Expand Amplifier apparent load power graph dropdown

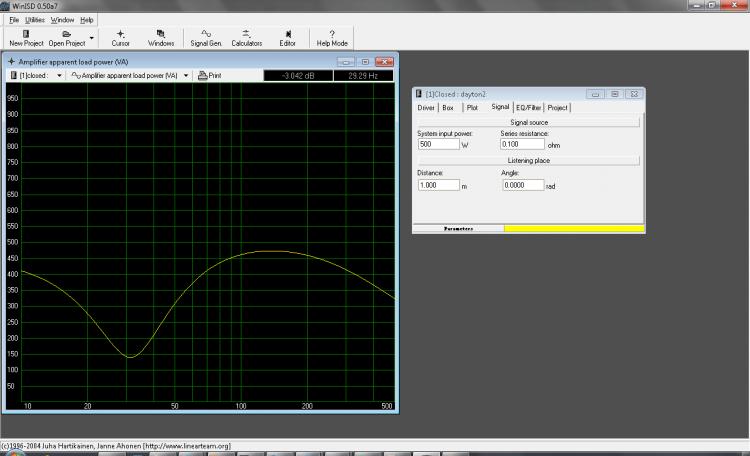[x=186, y=75]
